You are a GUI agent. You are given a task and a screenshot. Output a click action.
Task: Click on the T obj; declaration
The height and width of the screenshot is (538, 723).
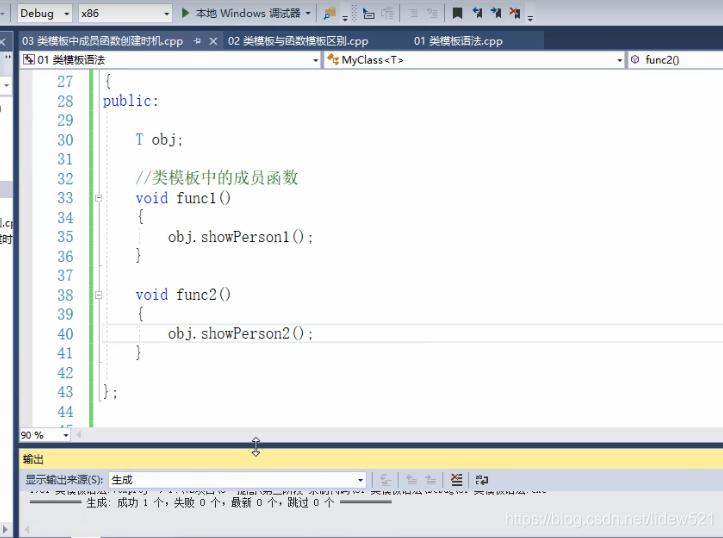pyautogui.click(x=159, y=139)
